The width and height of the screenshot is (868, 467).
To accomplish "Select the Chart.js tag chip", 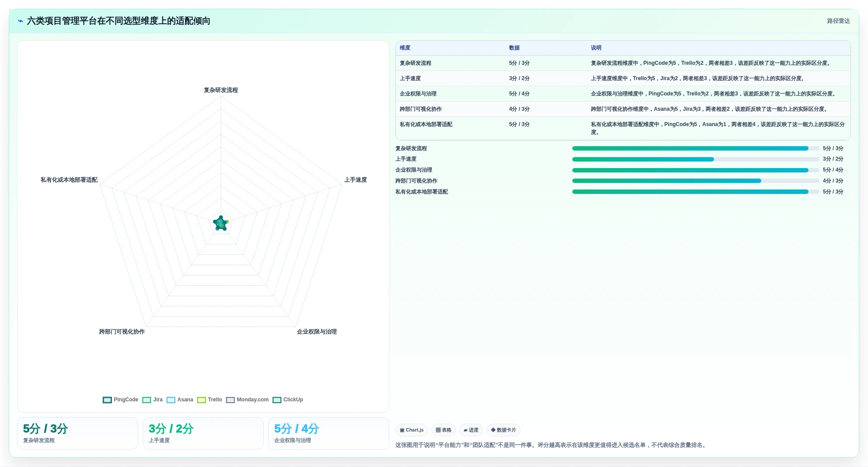I will click(412, 430).
